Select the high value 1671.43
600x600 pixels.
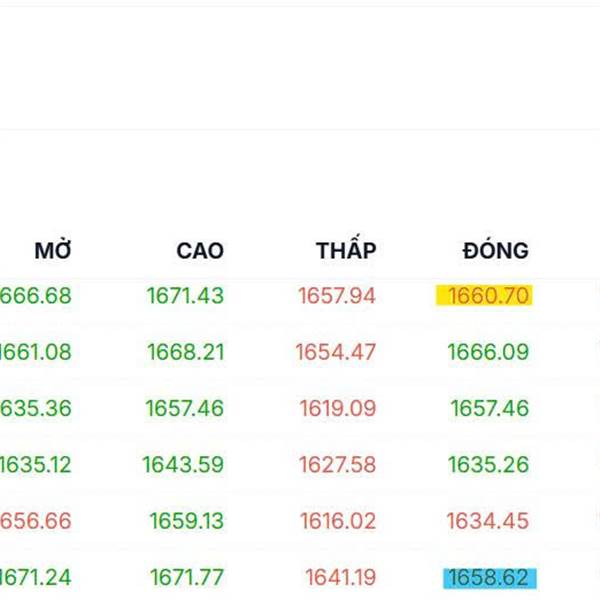185,296
